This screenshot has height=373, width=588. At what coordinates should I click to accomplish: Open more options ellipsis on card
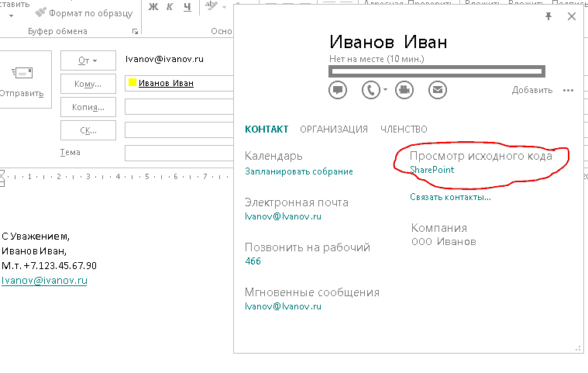click(568, 90)
